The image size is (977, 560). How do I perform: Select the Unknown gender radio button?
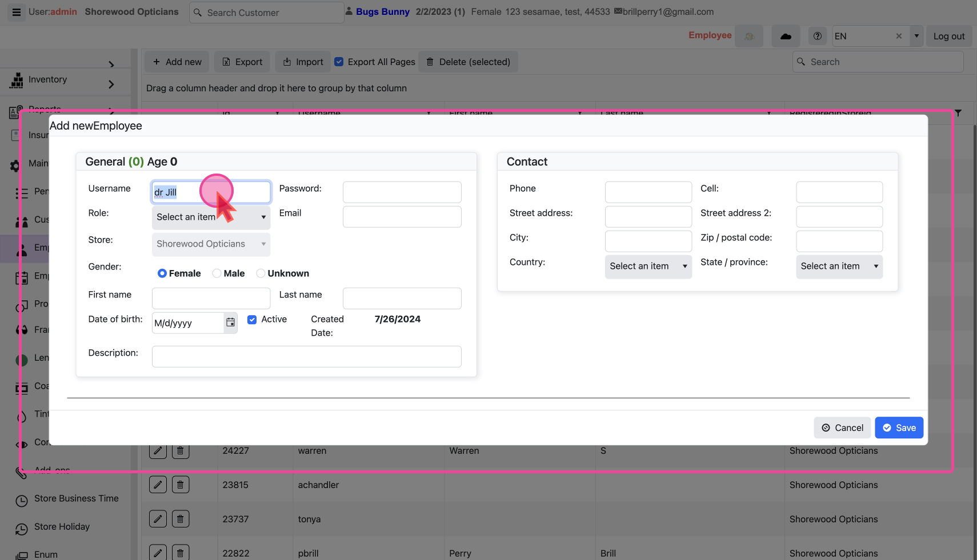click(261, 273)
